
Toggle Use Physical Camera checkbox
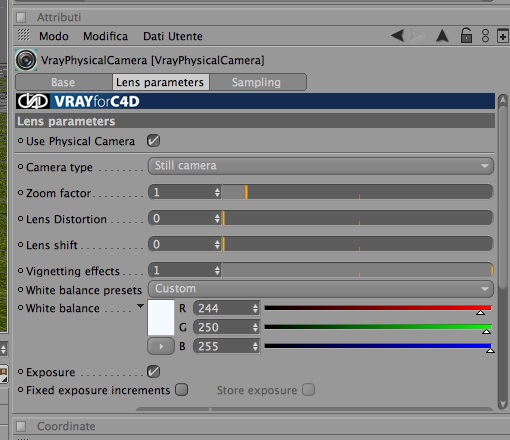[x=153, y=141]
